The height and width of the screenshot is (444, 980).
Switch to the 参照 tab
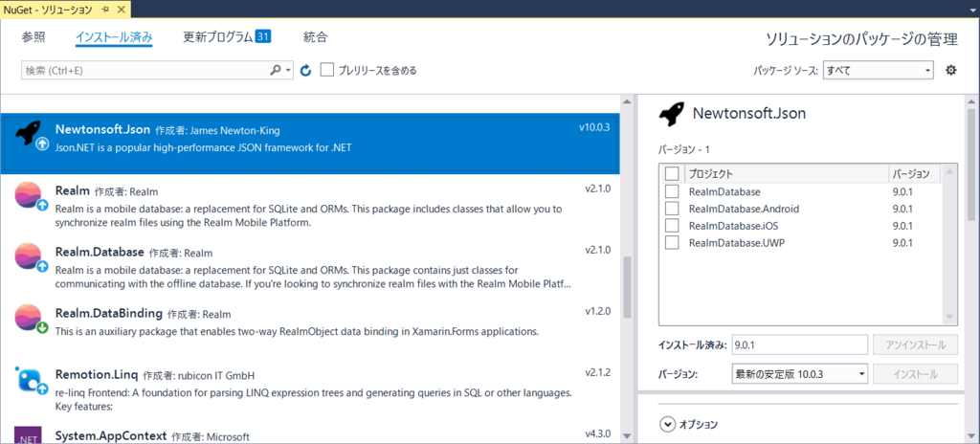(33, 37)
